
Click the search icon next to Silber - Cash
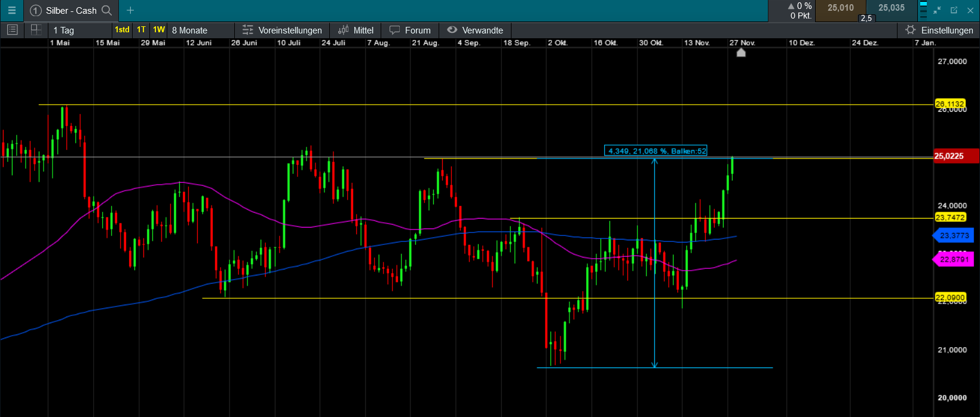[x=107, y=10]
